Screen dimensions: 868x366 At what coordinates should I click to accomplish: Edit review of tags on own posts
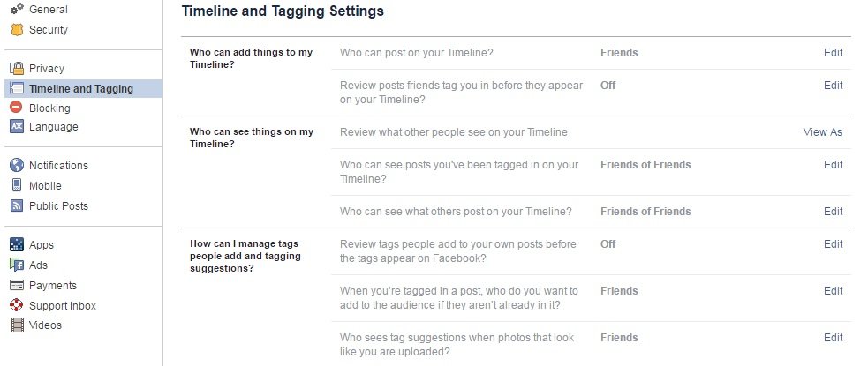[x=833, y=244]
